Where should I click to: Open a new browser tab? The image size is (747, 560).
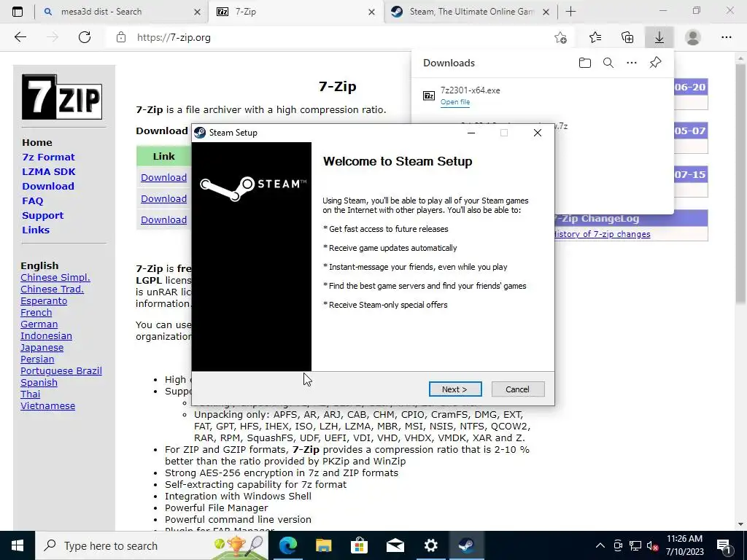[570, 12]
